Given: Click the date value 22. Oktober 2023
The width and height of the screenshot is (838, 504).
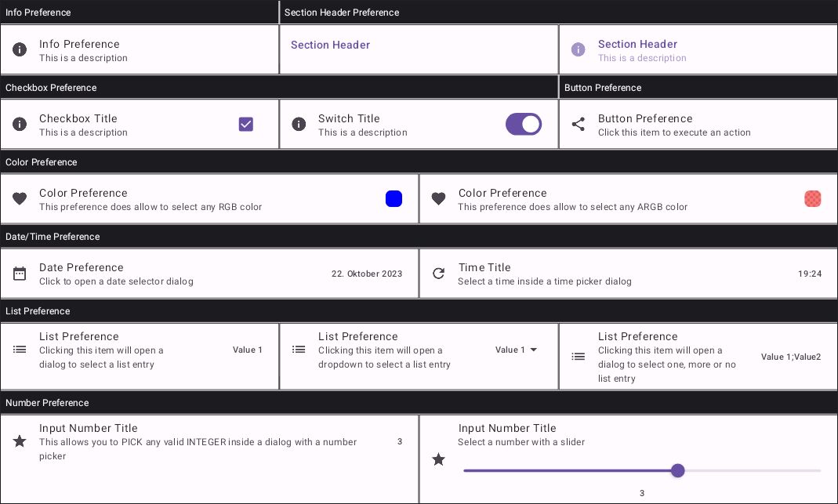Looking at the screenshot, I should click(x=367, y=274).
